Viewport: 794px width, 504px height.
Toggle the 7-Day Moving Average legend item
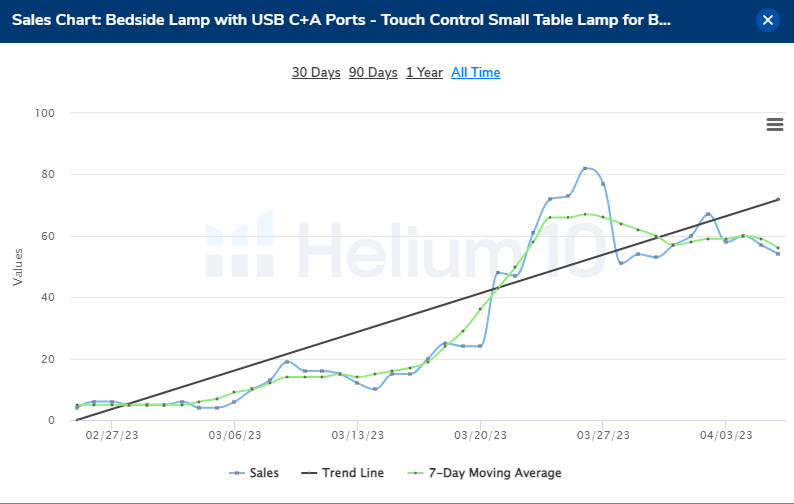click(484, 473)
